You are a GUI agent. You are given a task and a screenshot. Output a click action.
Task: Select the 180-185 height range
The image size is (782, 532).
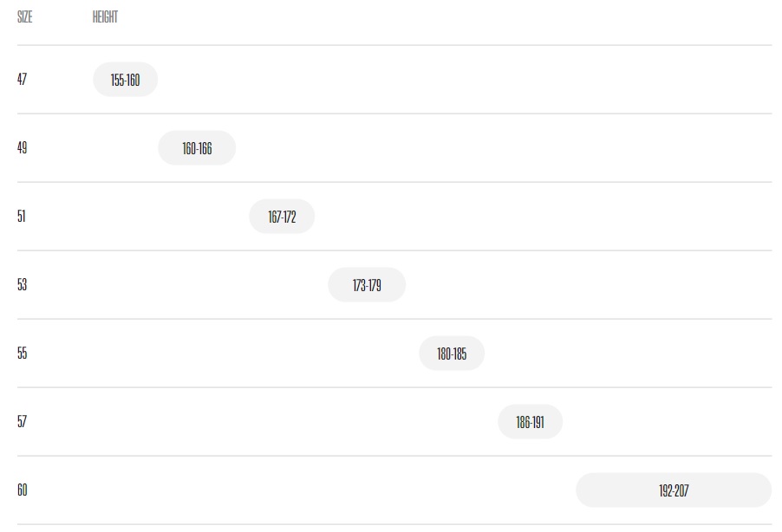tap(452, 354)
